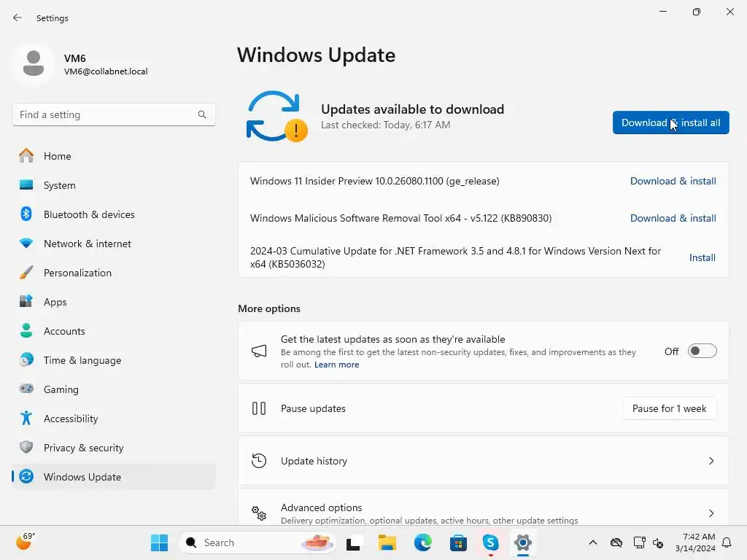Open Microsoft Store from the taskbar
The height and width of the screenshot is (560, 747).
(x=458, y=542)
